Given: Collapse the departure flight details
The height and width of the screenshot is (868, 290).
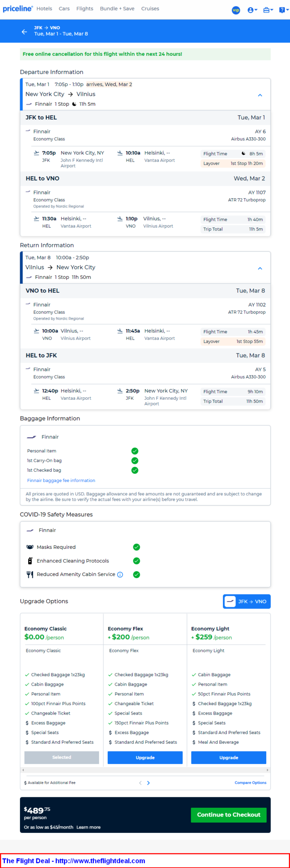Looking at the screenshot, I should (260, 95).
